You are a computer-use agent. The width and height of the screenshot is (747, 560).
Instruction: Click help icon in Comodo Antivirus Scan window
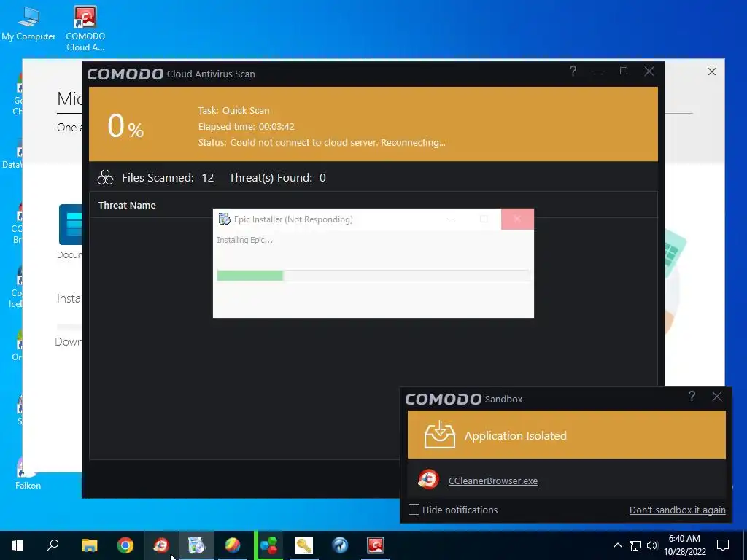573,71
